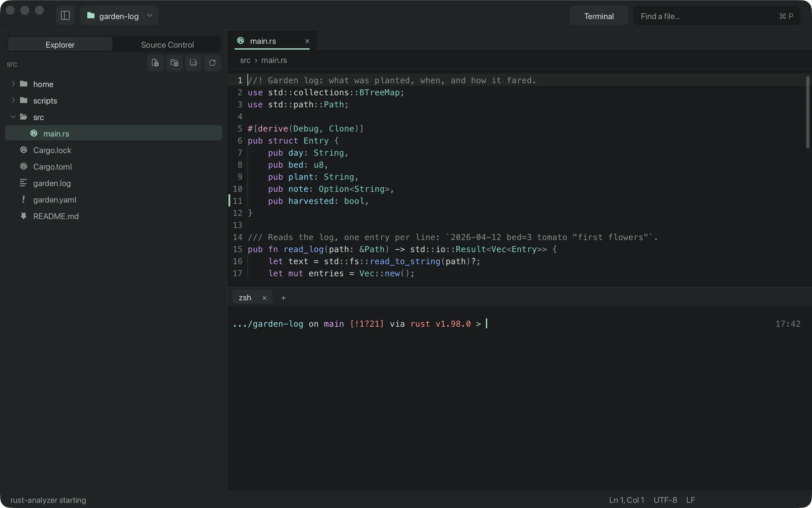The height and width of the screenshot is (508, 812).
Task: Open the garden-log project dropdown
Action: point(119,15)
